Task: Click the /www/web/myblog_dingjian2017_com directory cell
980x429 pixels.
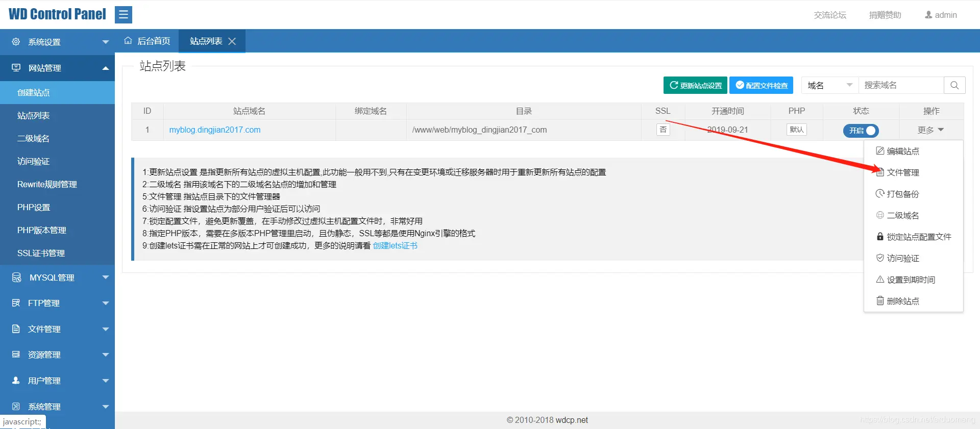Action: tap(524, 130)
